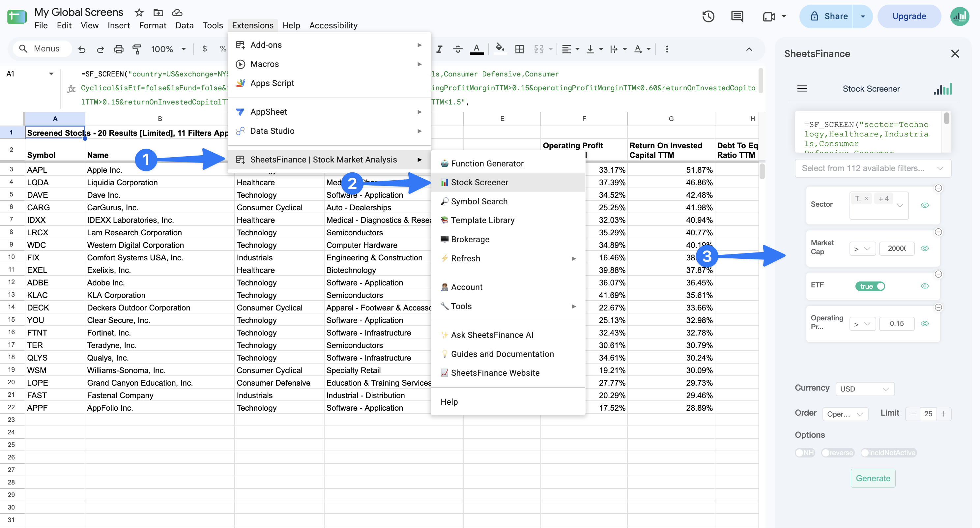This screenshot has height=528, width=980.
Task: Toggle Sector filter eye visibility
Action: (x=924, y=205)
